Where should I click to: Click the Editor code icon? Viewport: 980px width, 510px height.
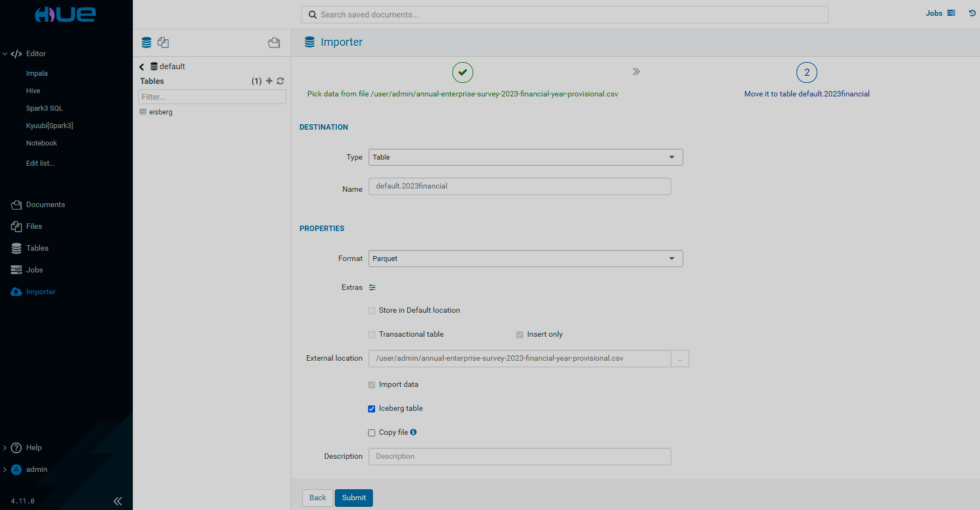pos(16,53)
